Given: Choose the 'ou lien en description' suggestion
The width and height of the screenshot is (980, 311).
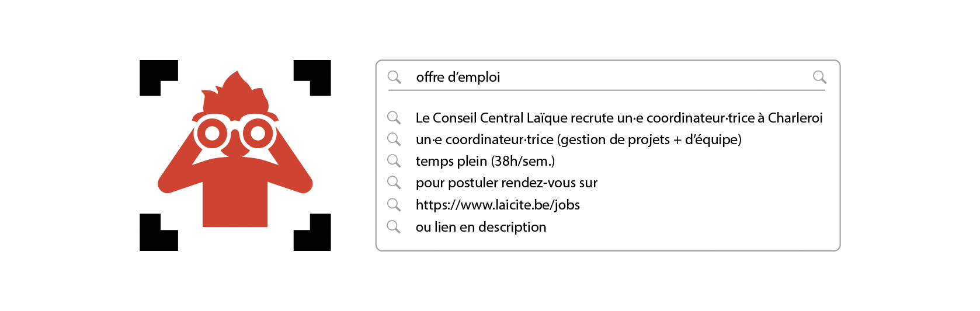Looking at the screenshot, I should (x=481, y=227).
